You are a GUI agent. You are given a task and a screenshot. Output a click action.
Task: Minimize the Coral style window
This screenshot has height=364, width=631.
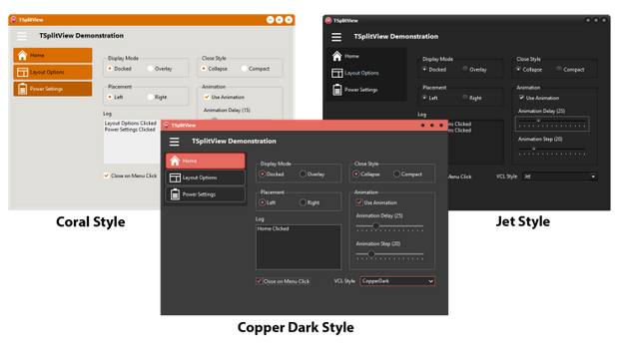point(270,20)
